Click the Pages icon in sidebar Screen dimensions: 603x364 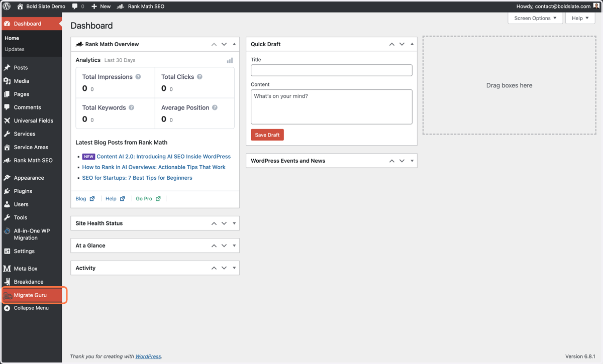pos(7,94)
